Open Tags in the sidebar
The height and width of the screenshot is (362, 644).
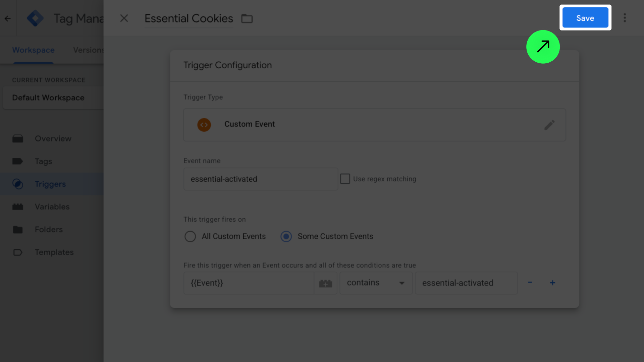[x=43, y=162]
